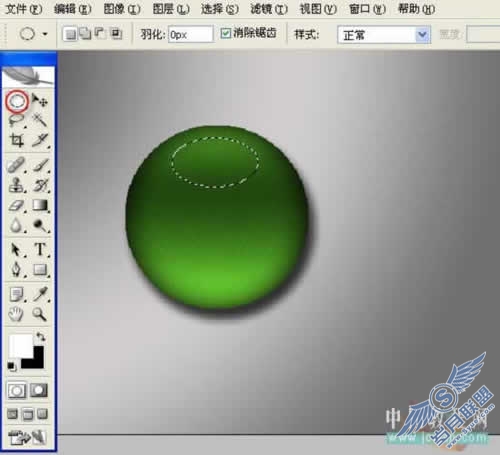Select the Pen tool

coord(17,269)
